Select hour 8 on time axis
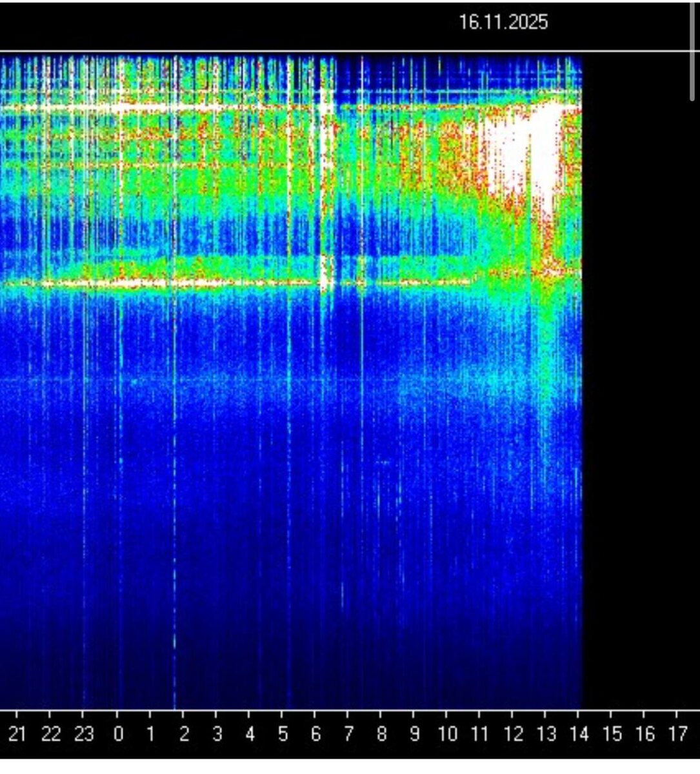Image resolution: width=700 pixels, height=774 pixels. click(381, 734)
